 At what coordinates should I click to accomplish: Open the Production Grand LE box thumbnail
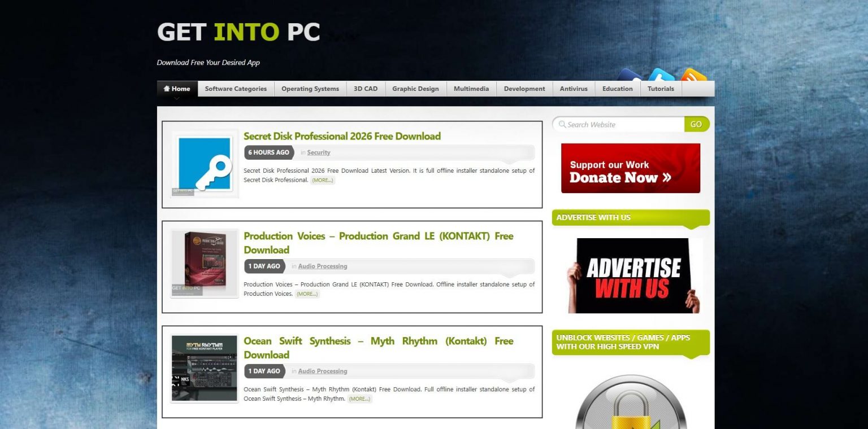(205, 263)
